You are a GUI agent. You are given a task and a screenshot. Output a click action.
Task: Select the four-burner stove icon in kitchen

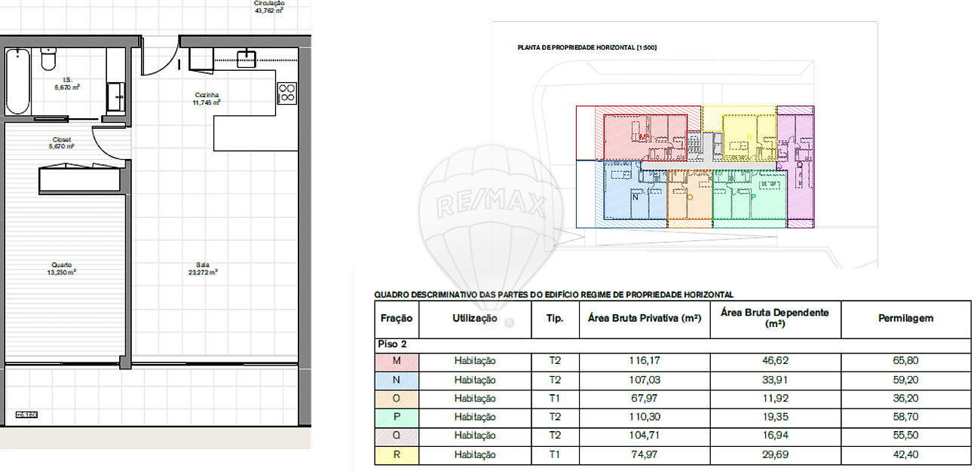[286, 92]
